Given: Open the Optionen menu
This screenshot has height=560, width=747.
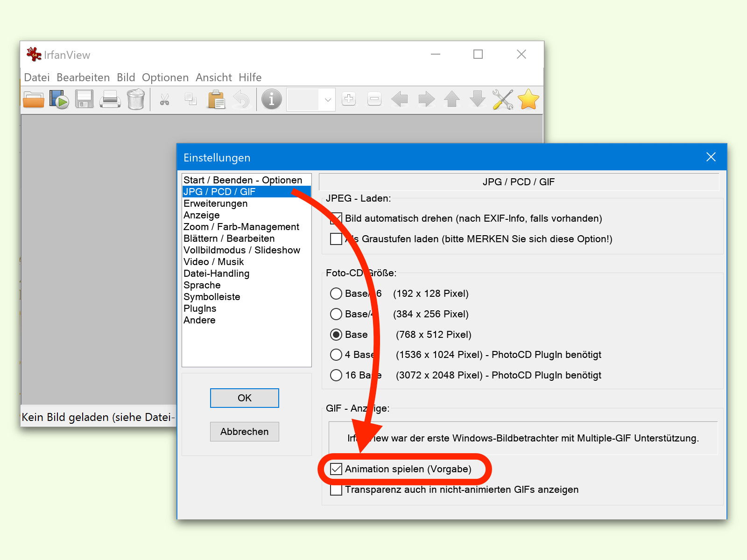Looking at the screenshot, I should (165, 77).
